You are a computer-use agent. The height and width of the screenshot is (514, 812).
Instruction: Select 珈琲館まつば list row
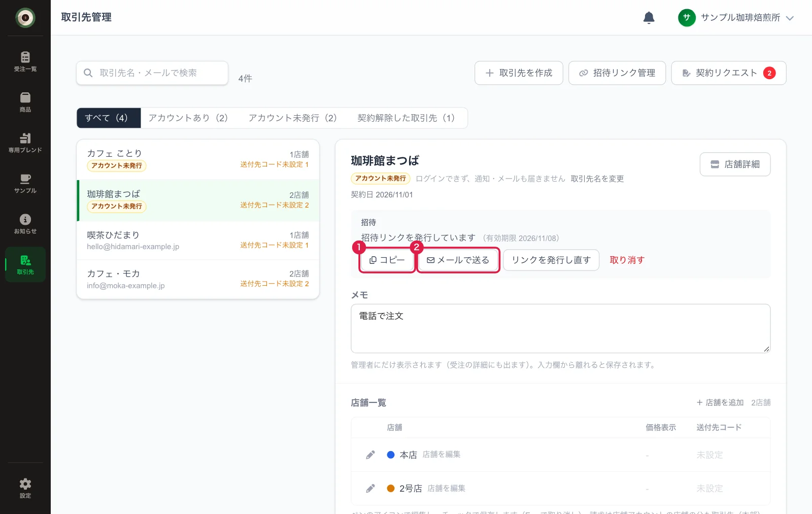tap(198, 200)
